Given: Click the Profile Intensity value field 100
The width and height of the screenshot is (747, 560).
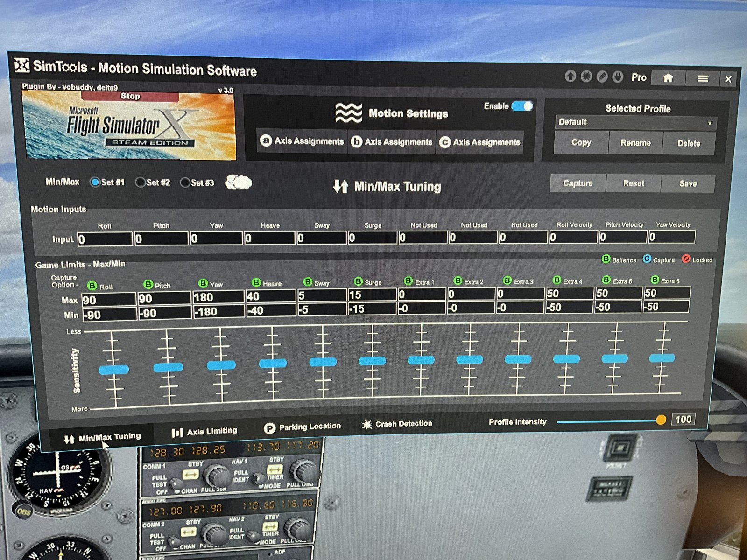Looking at the screenshot, I should (683, 419).
